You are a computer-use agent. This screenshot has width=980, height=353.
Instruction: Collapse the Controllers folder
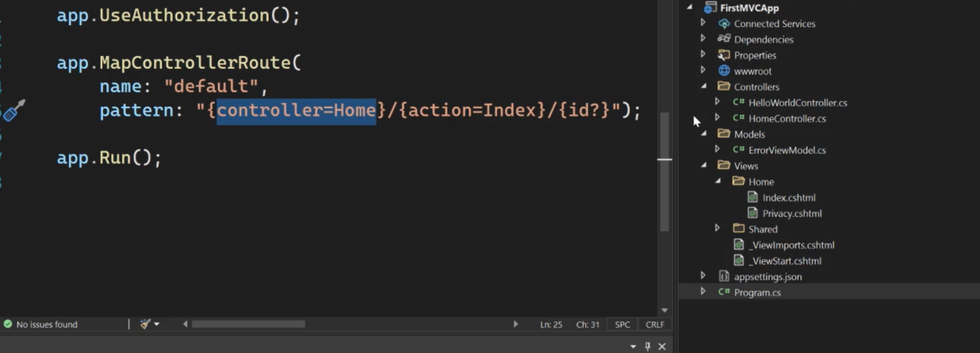point(704,86)
